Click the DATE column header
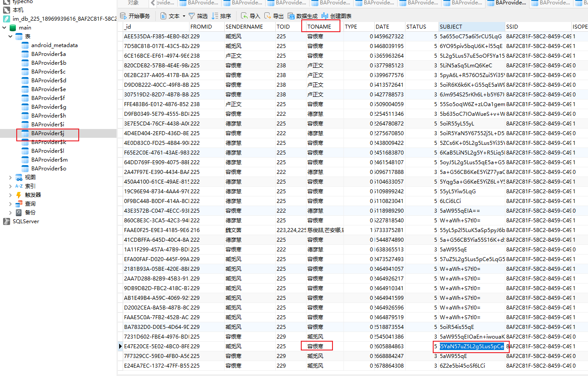Image resolution: width=588 pixels, height=376 pixels. pos(389,26)
